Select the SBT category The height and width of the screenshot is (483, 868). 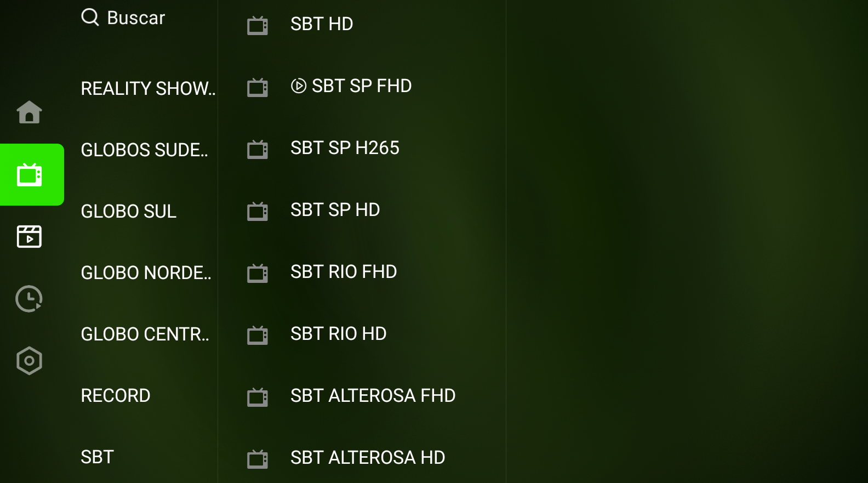click(98, 457)
